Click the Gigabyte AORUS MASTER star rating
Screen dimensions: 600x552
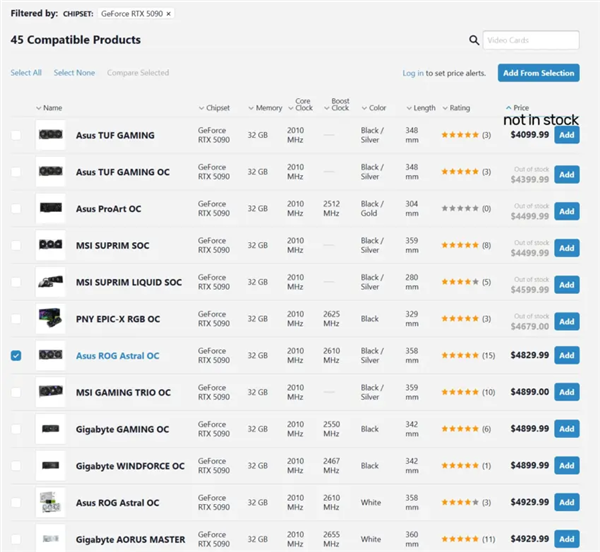(x=460, y=539)
